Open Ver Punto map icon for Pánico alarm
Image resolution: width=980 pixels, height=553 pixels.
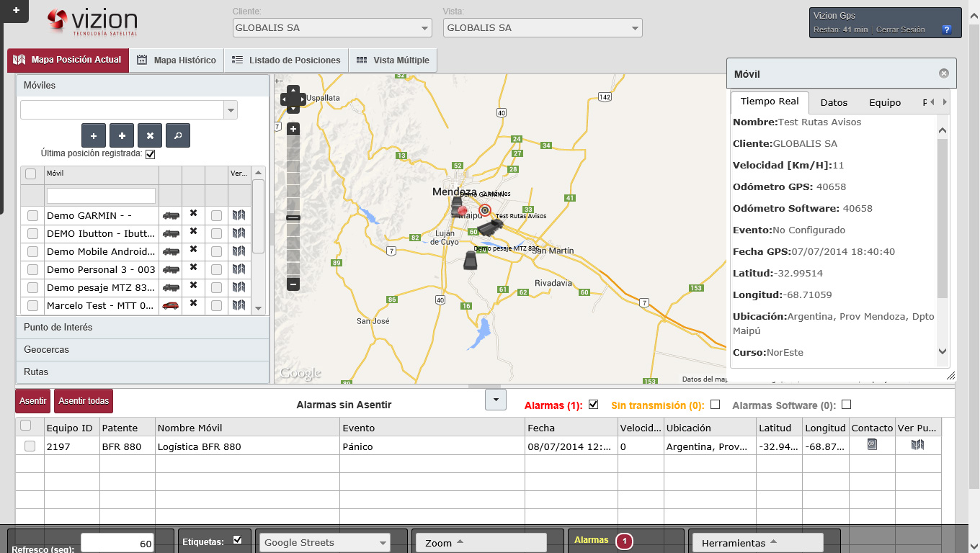click(917, 445)
